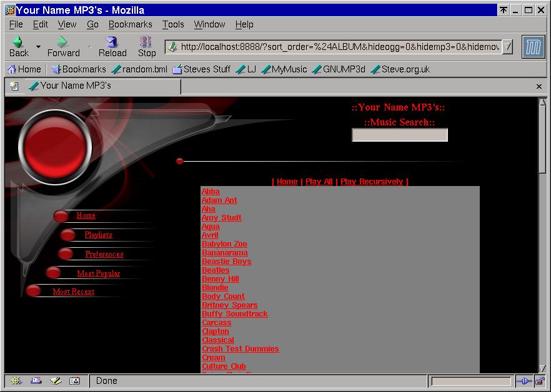Open the View menu
The height and width of the screenshot is (392, 551).
(x=67, y=24)
